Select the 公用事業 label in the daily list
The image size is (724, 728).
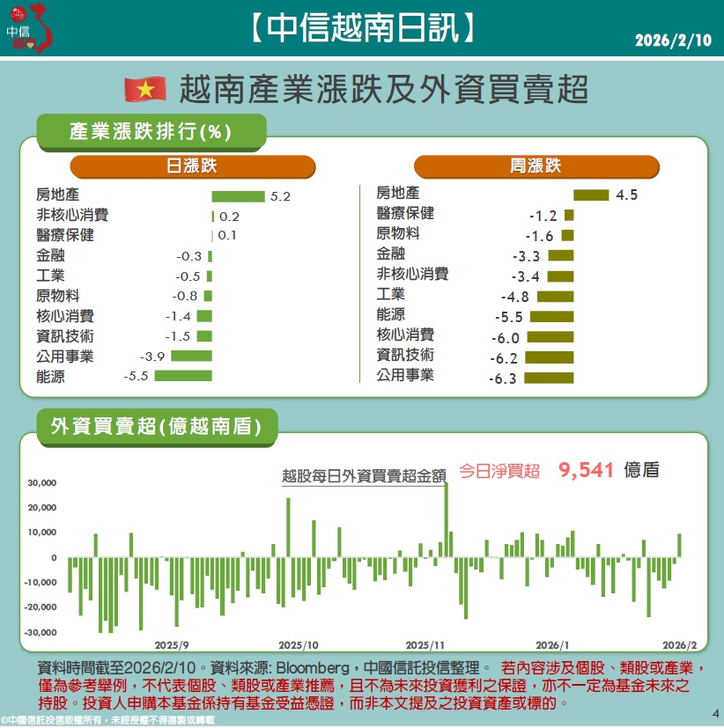pyautogui.click(x=65, y=357)
